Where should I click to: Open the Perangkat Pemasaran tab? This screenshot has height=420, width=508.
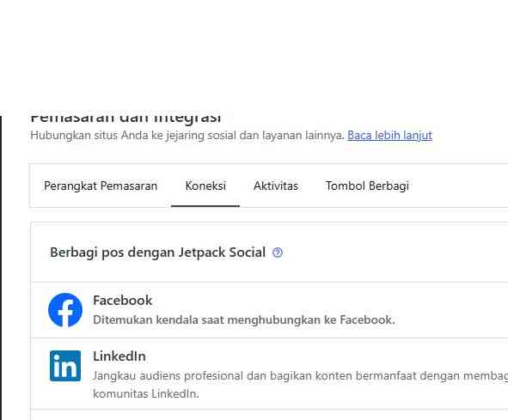[101, 186]
